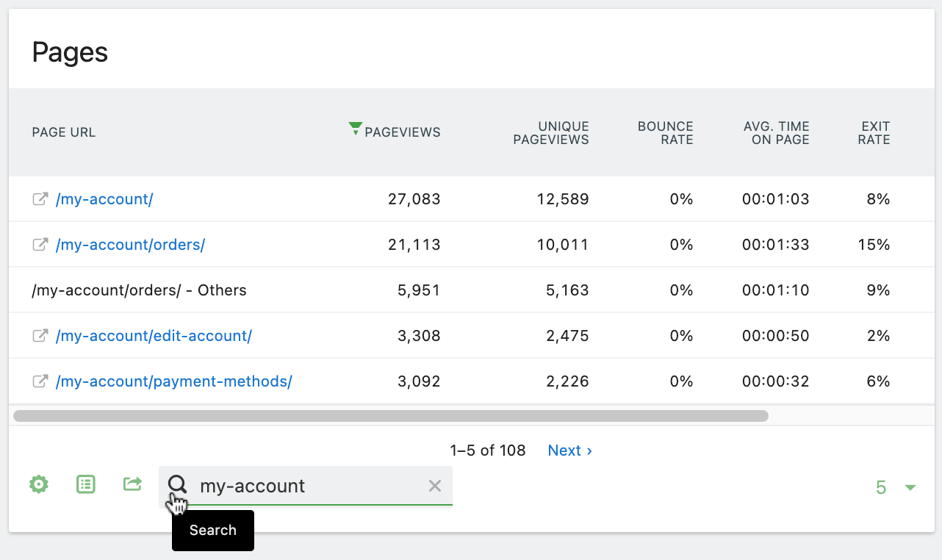
Task: Sort by the Pageviews column header
Action: (x=402, y=132)
